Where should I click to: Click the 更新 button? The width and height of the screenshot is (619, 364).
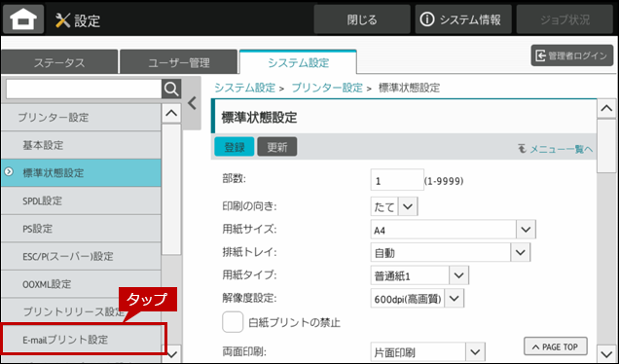click(x=277, y=147)
